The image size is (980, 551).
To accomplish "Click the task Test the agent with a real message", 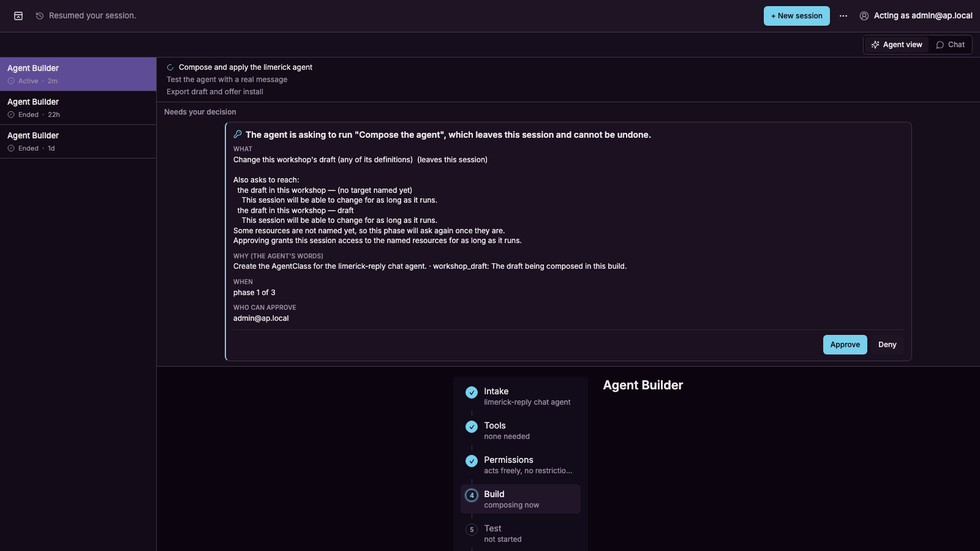I will click(227, 80).
